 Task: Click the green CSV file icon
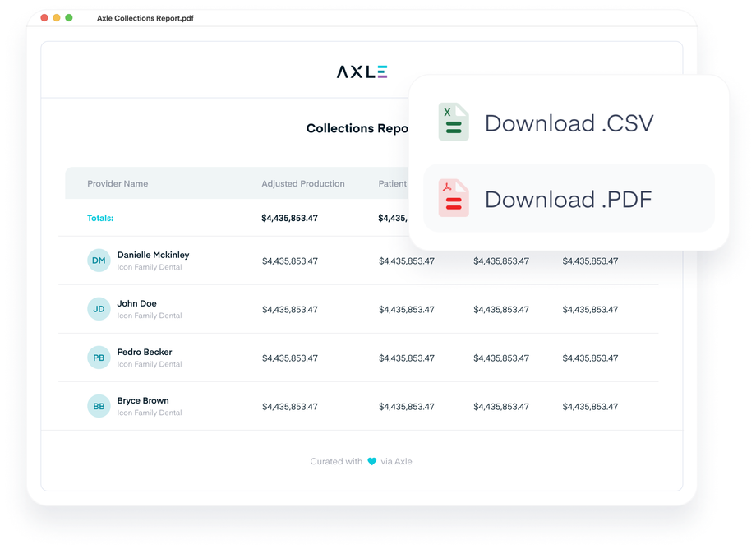point(453,122)
